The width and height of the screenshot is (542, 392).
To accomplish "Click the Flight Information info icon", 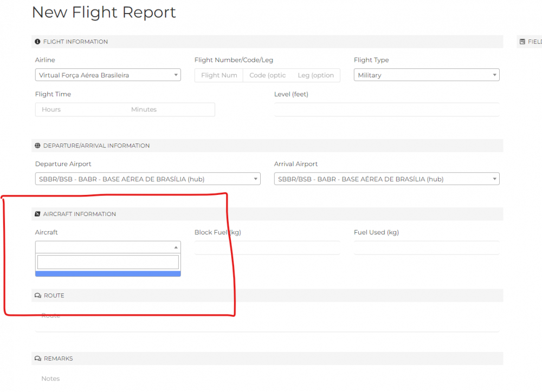I will [37, 42].
